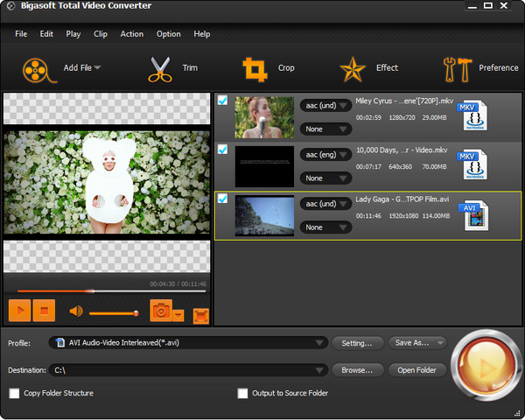This screenshot has height=420, width=525.
Task: Click the Crop label text
Action: click(x=286, y=68)
